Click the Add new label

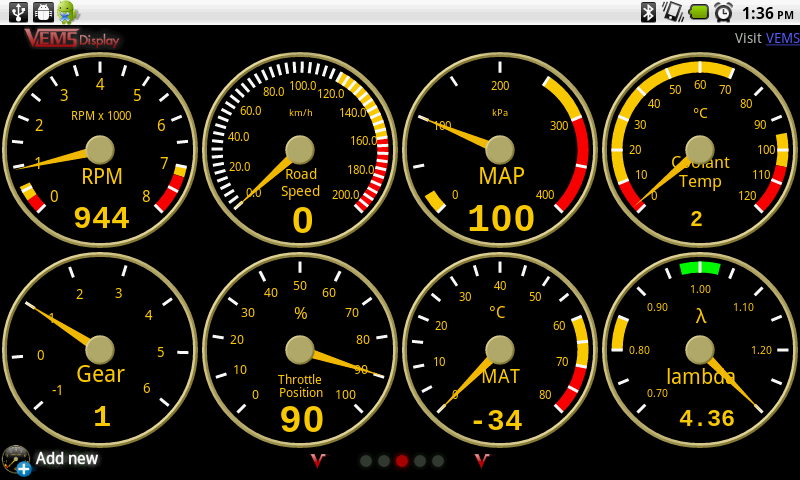pos(67,459)
